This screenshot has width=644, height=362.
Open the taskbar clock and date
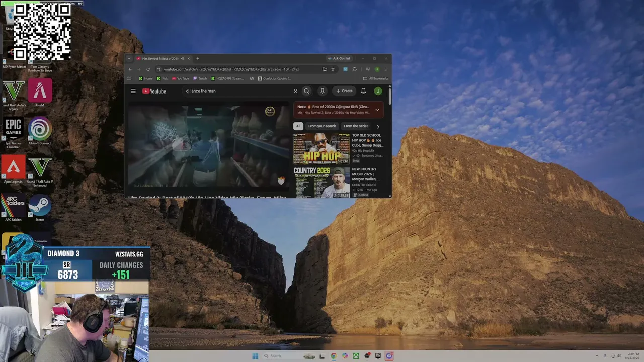click(x=631, y=356)
